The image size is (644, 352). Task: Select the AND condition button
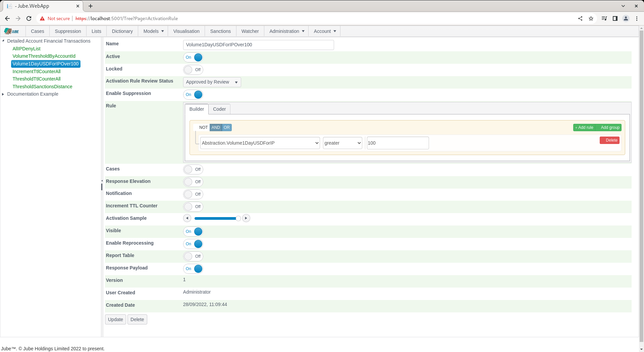tap(216, 128)
